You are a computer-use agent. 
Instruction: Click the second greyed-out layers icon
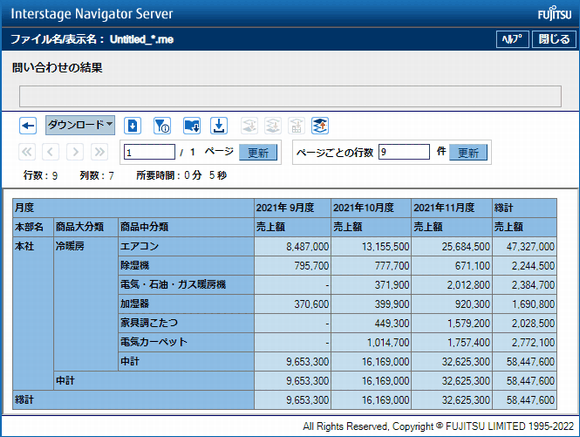coord(273,126)
